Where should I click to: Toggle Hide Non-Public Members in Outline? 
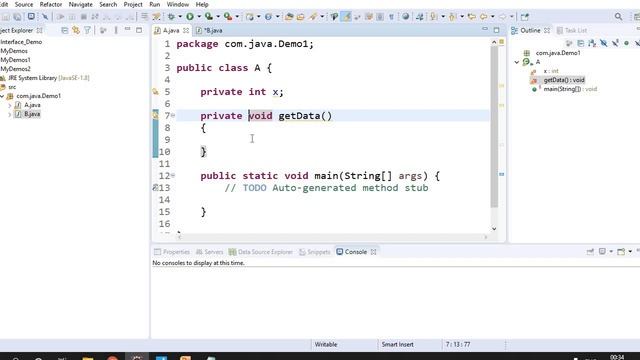point(626,43)
